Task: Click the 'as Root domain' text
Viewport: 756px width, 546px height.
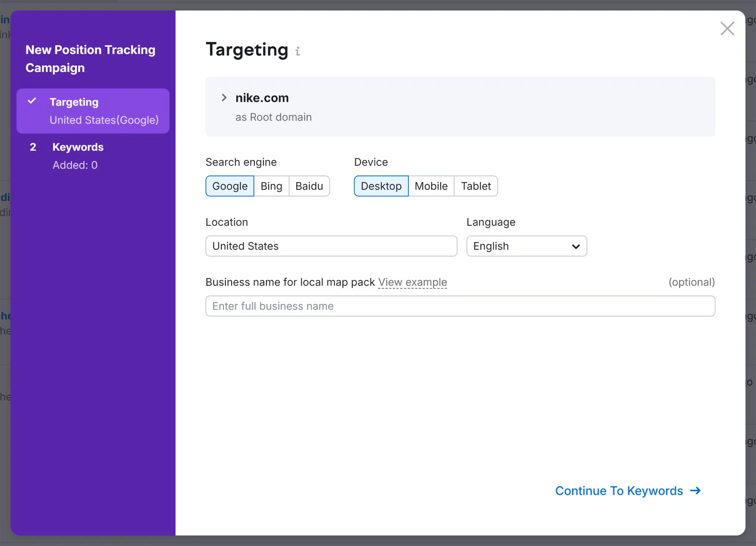Action: (274, 117)
